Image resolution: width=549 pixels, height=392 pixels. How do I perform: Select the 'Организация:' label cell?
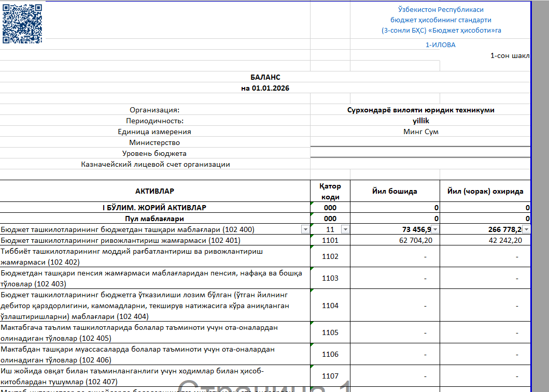click(154, 110)
